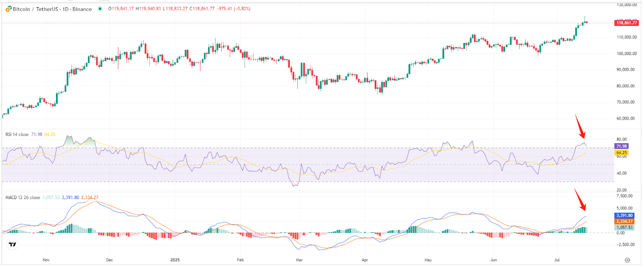This screenshot has width=644, height=267.
Task: Click the teal 1,057.53 histogram axis label
Action: pos(625,227)
